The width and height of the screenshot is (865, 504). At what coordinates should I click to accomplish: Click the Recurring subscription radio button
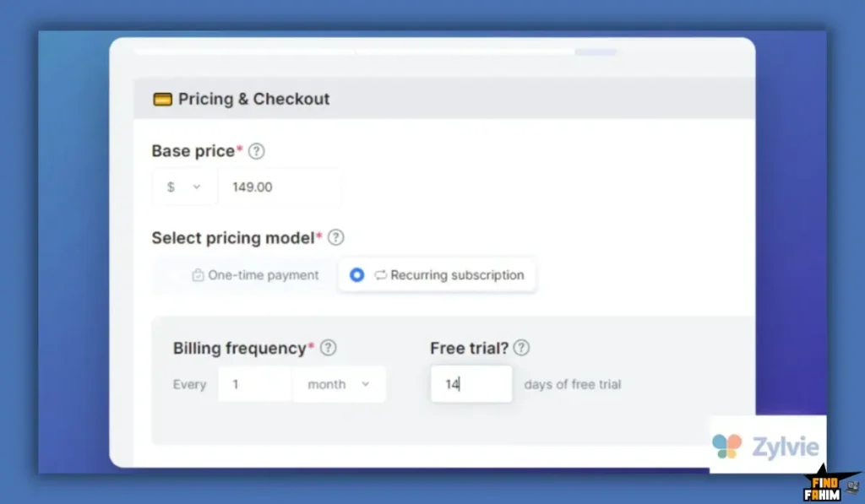357,275
